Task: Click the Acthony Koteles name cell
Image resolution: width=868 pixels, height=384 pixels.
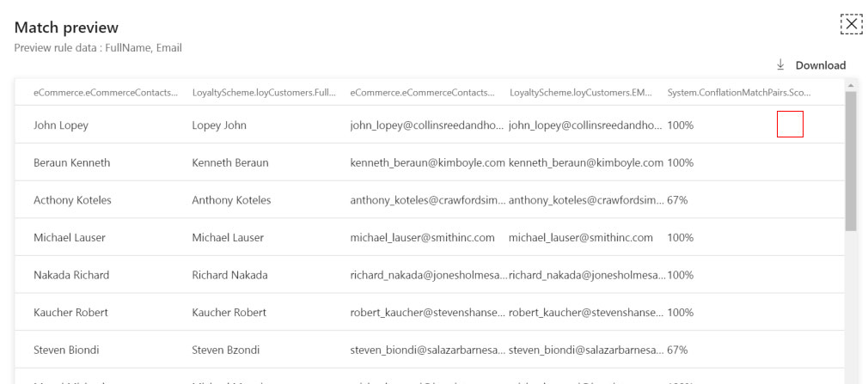Action: (x=72, y=200)
